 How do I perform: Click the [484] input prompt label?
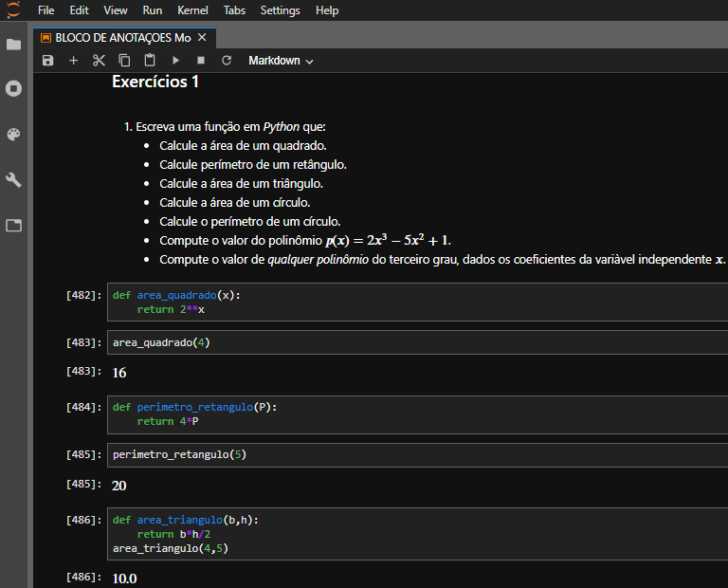click(x=83, y=407)
